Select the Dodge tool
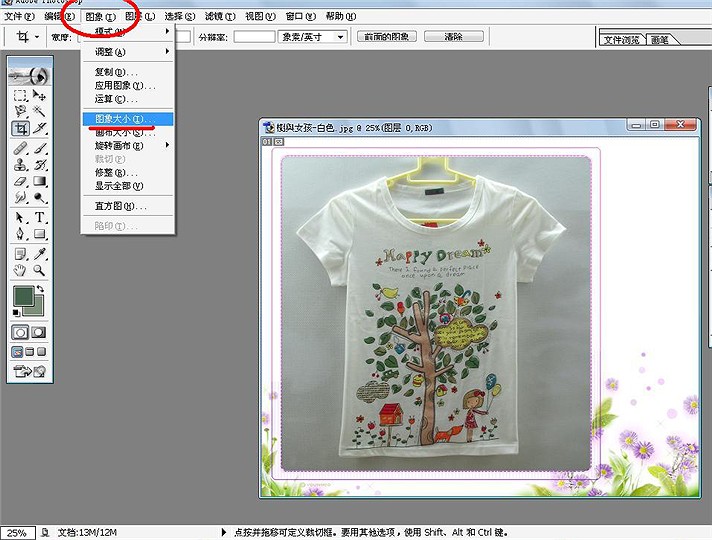Viewport: 712px width, 540px height. coord(40,198)
